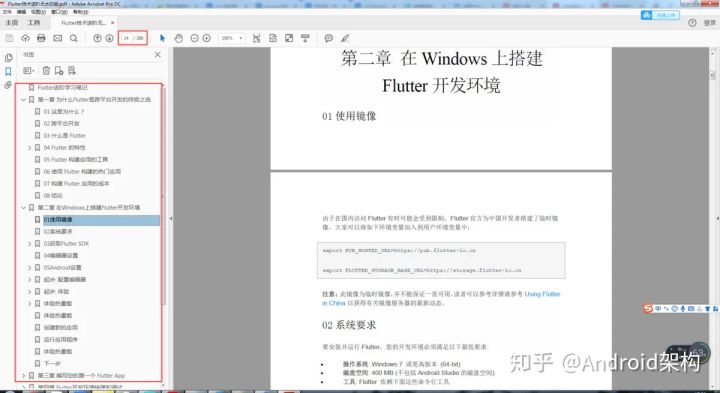Go to next page arrow
This screenshot has height=393, width=720.
[x=109, y=39]
